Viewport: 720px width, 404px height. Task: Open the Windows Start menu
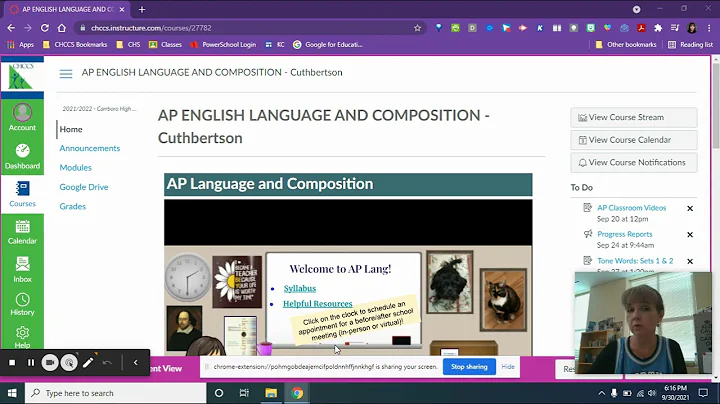coord(12,393)
